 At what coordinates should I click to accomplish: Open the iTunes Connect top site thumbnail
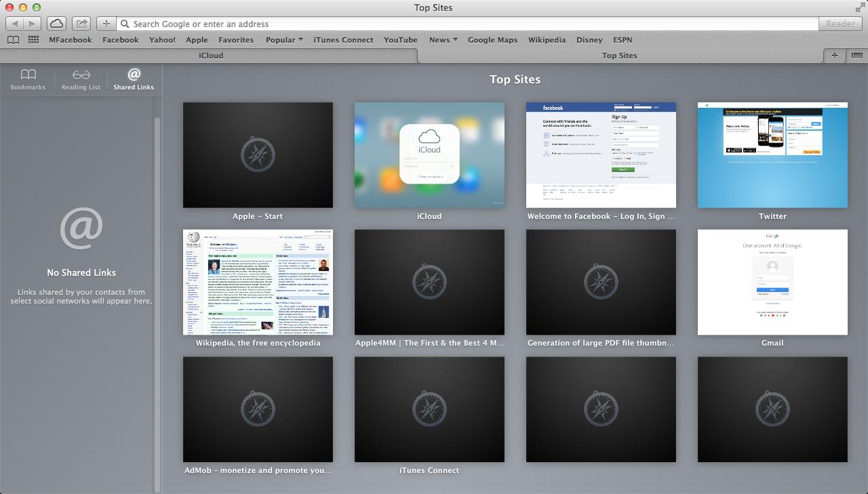pyautogui.click(x=429, y=409)
